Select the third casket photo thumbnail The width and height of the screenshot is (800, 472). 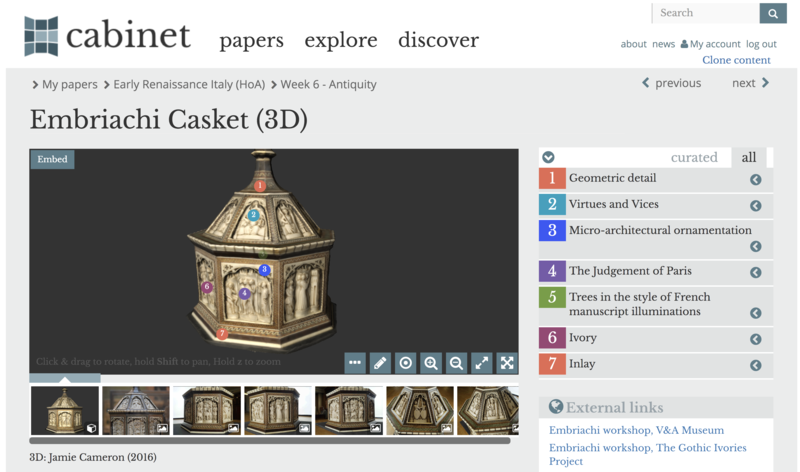tap(207, 410)
